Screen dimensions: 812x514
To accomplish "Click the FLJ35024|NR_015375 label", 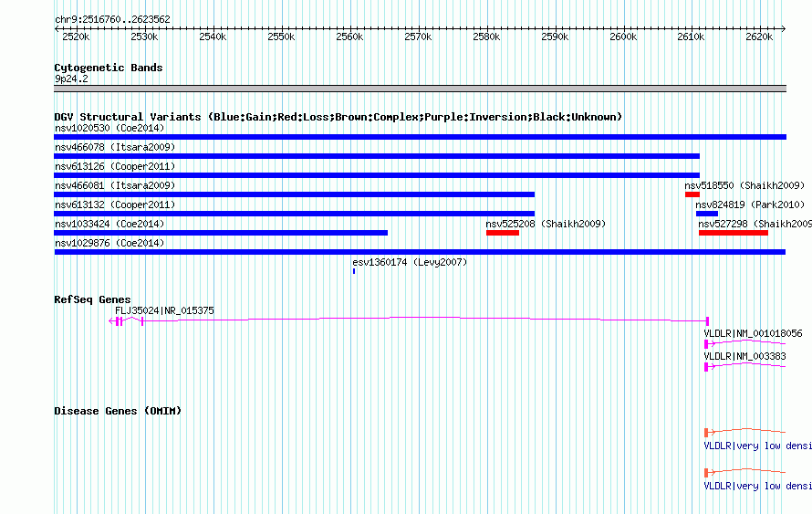I will (x=164, y=310).
